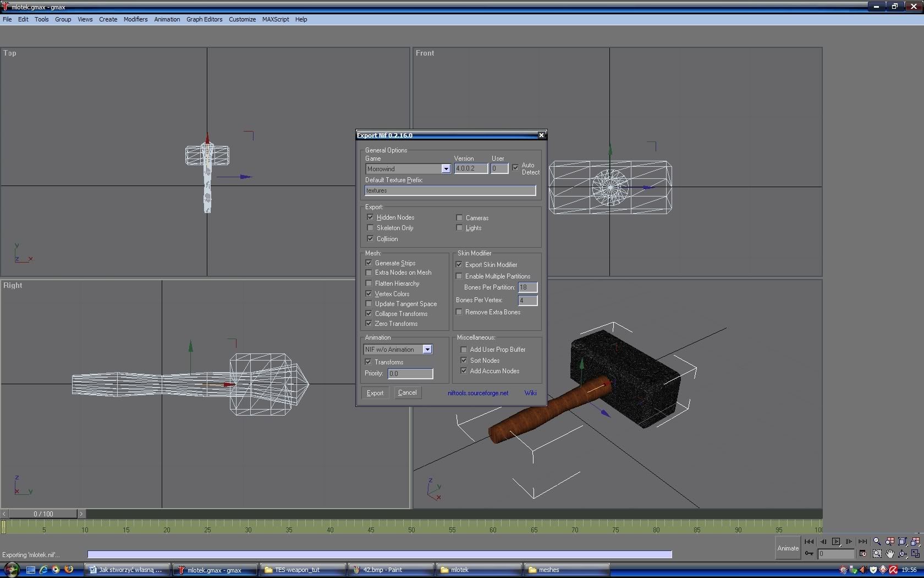Open the Customize menu
The width and height of the screenshot is (924, 578).
242,19
